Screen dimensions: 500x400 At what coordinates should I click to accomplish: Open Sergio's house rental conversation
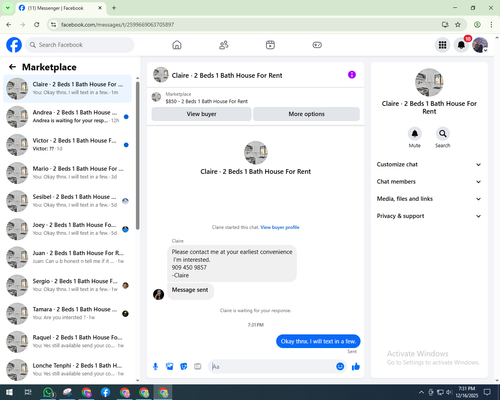[68, 285]
